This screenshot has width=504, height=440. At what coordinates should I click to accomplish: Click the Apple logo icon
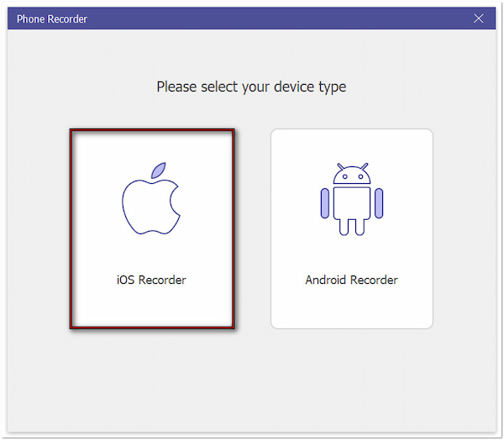pyautogui.click(x=151, y=198)
